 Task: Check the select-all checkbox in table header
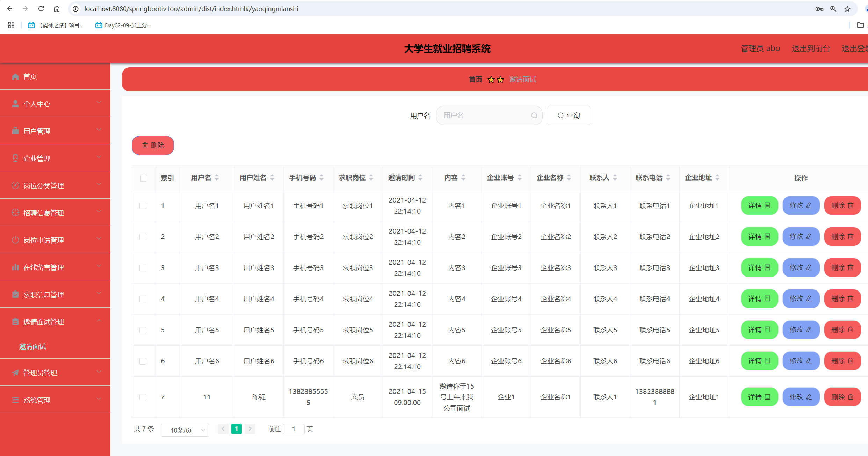click(144, 178)
